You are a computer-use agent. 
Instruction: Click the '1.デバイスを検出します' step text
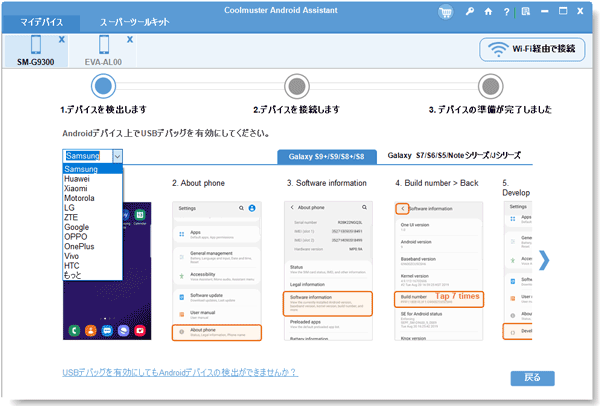[103, 110]
